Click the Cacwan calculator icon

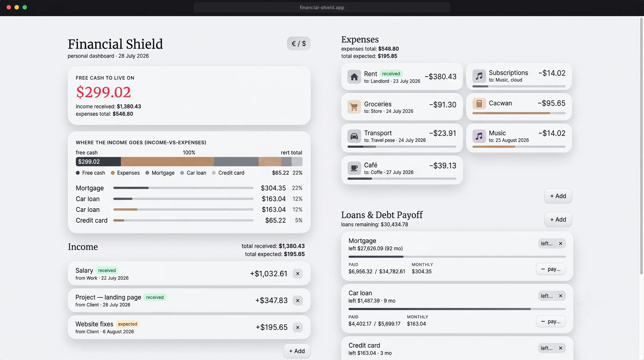pyautogui.click(x=479, y=104)
